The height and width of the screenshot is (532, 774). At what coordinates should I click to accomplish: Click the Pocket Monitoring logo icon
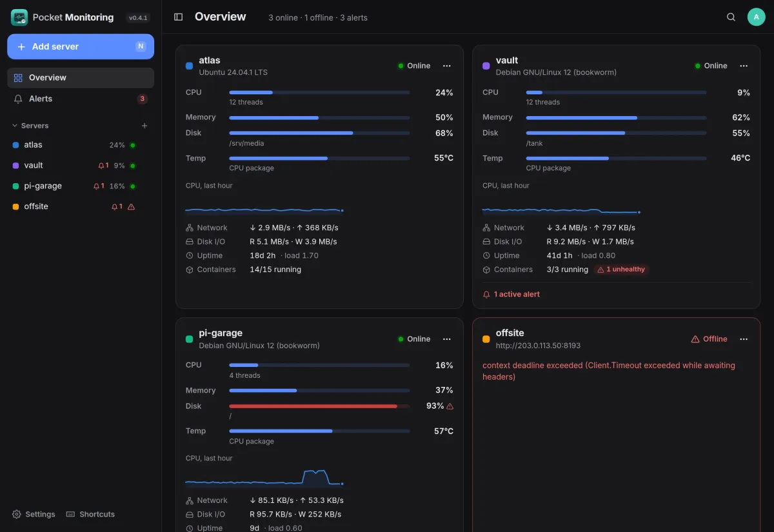(19, 17)
